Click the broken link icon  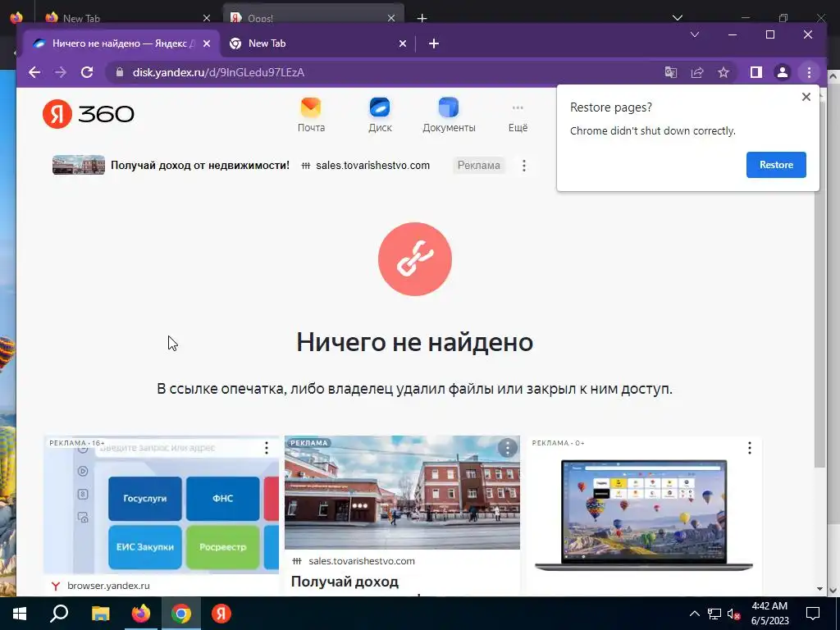[x=414, y=258]
